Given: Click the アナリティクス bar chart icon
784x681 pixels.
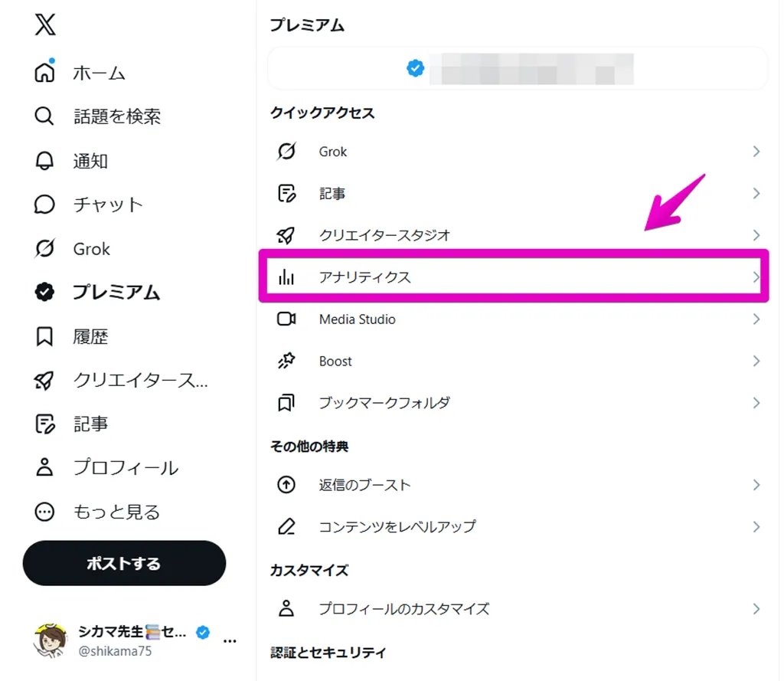Looking at the screenshot, I should point(286,277).
